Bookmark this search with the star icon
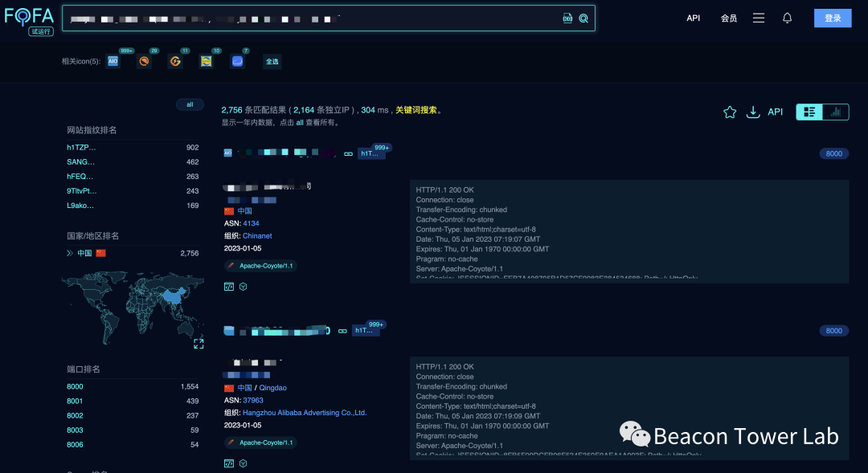The width and height of the screenshot is (868, 473). 730,112
